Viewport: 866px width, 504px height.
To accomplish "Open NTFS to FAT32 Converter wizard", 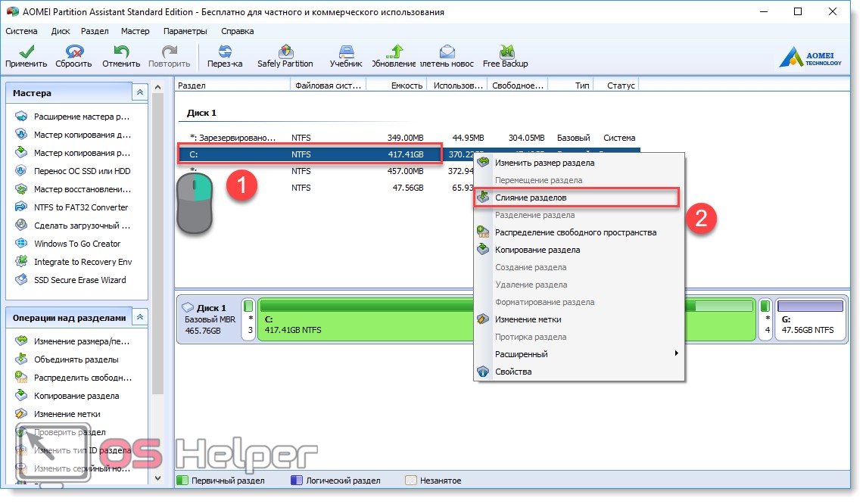I will [x=80, y=207].
